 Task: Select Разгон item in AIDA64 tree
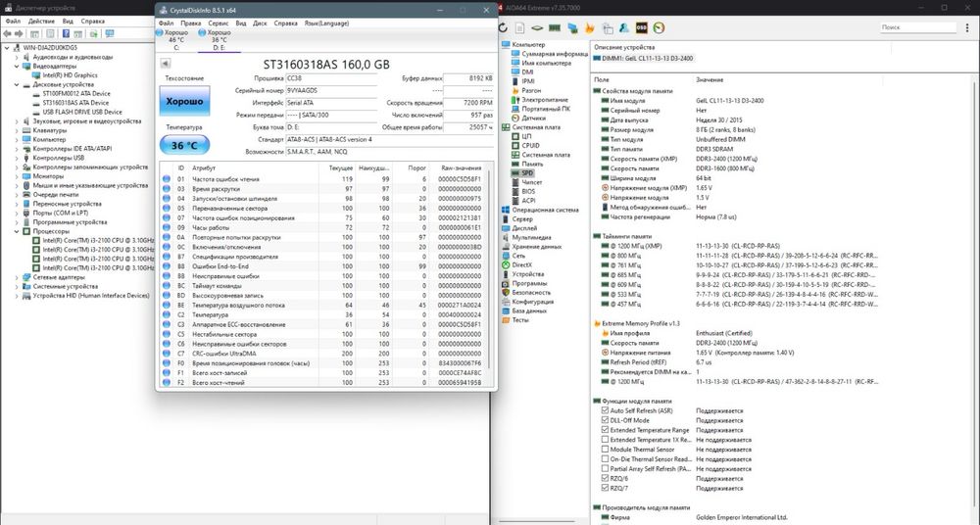click(531, 91)
